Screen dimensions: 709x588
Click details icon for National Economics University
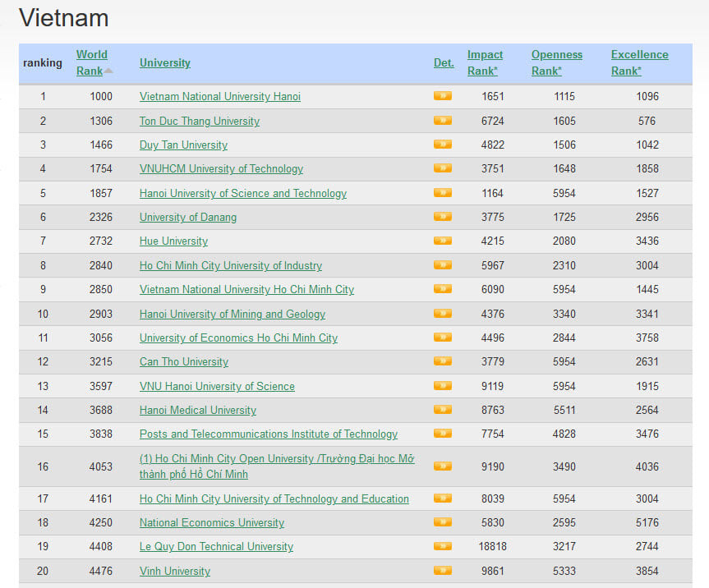pos(442,522)
